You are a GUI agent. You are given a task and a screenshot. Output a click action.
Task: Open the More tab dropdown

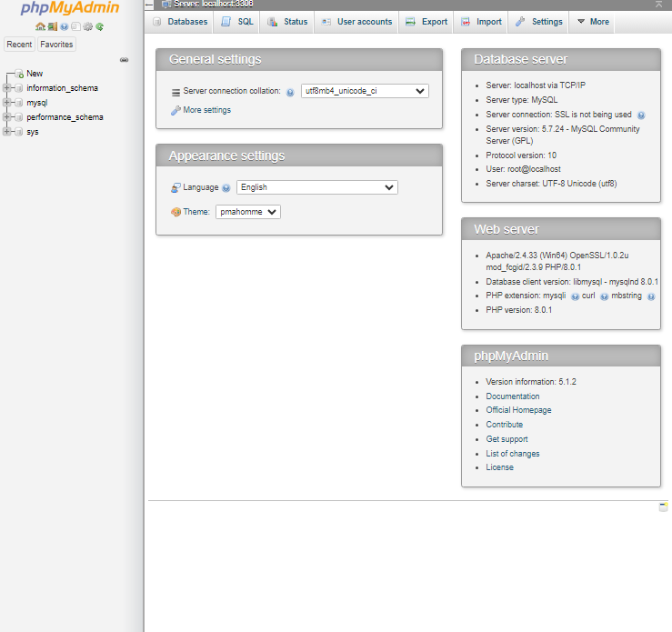pos(594,22)
